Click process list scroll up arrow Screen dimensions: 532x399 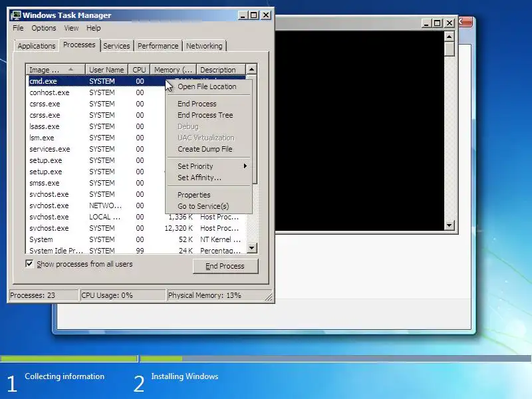click(251, 70)
